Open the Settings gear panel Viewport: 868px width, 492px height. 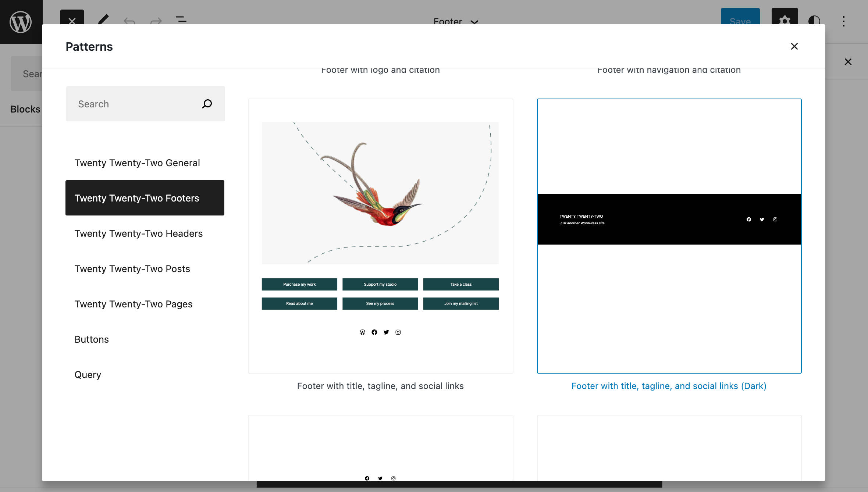[785, 21]
